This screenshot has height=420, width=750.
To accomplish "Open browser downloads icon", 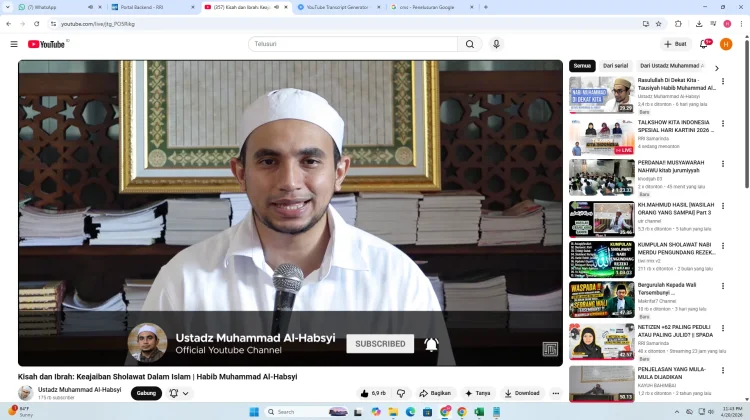I will [x=699, y=23].
